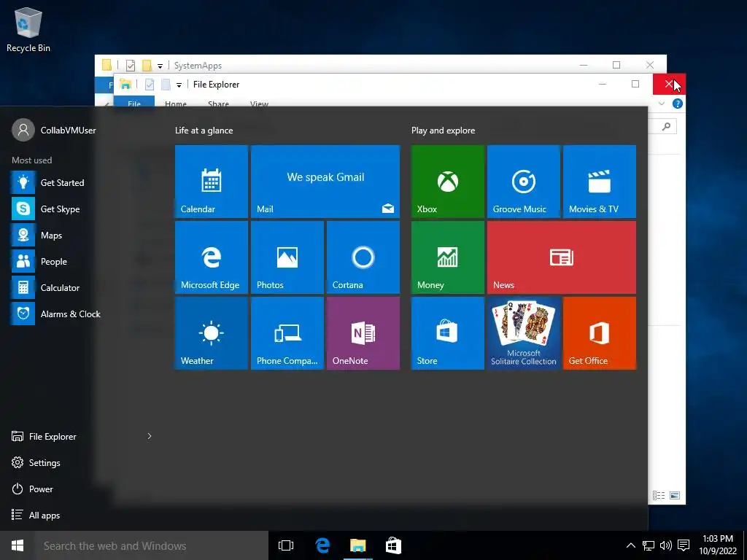
Task: Open the News tile
Action: [x=562, y=257]
